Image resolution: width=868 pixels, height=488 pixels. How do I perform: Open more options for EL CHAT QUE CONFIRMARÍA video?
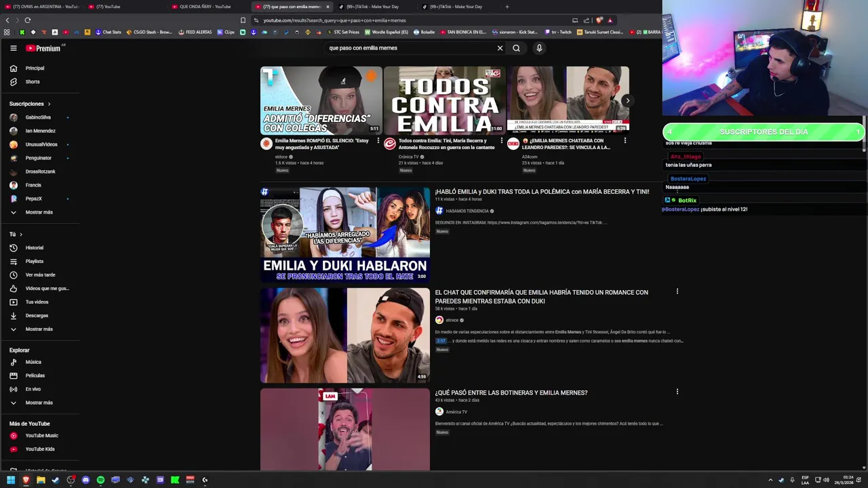[x=677, y=291]
